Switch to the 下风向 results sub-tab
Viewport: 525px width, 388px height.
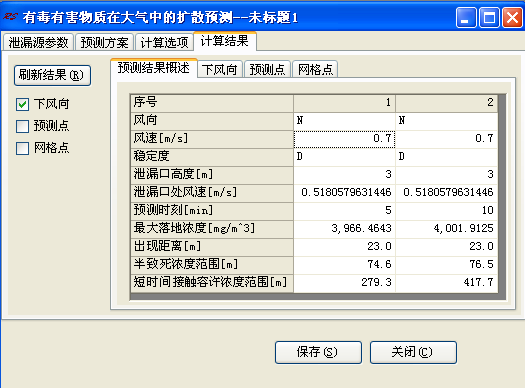coord(220,69)
